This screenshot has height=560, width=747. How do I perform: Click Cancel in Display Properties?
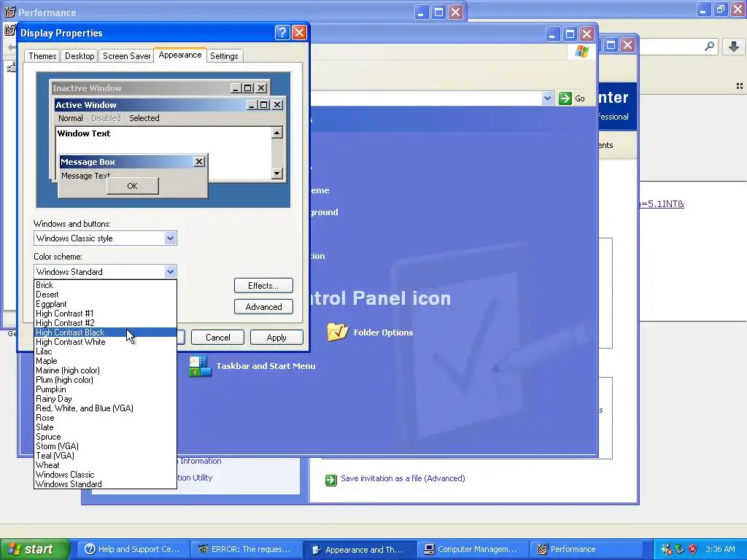click(217, 337)
